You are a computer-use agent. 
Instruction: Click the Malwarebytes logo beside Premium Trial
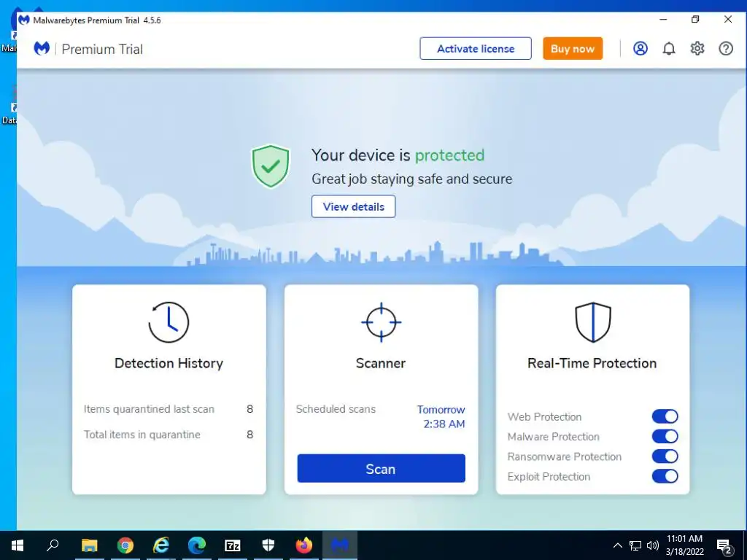pos(42,49)
